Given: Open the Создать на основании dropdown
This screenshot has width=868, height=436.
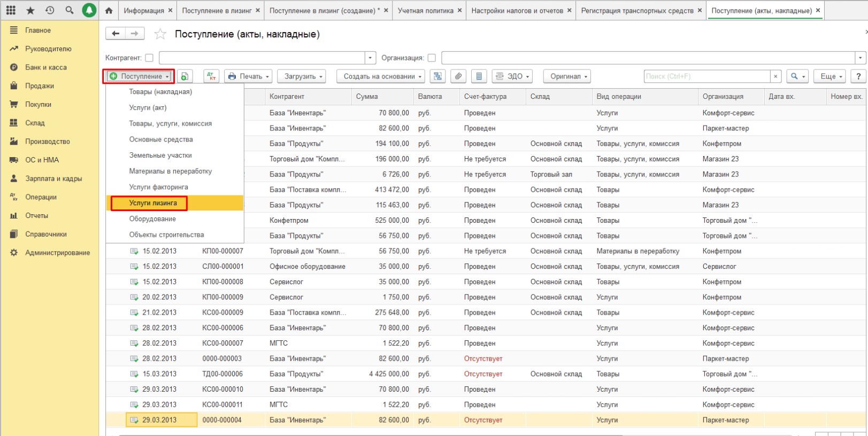Looking at the screenshot, I should (381, 76).
